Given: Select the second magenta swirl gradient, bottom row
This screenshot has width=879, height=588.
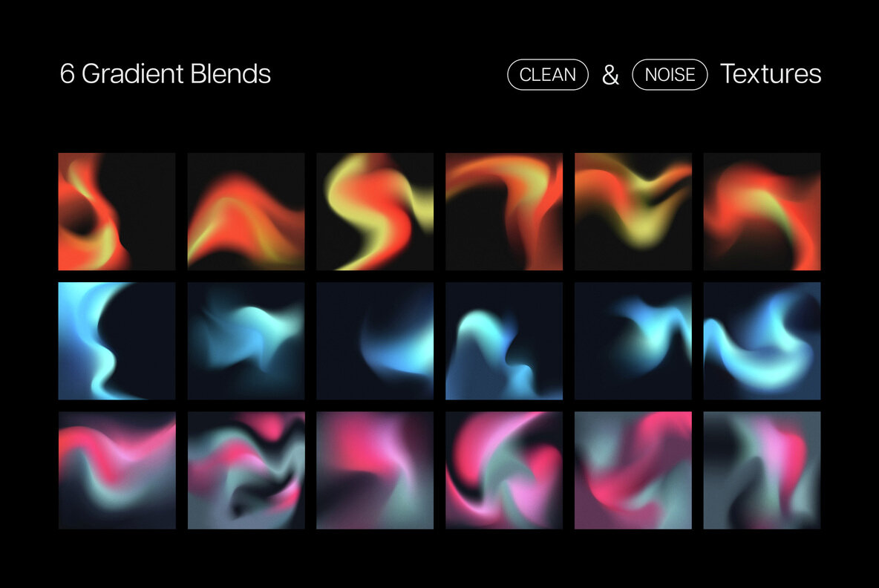Looking at the screenshot, I should (x=245, y=469).
